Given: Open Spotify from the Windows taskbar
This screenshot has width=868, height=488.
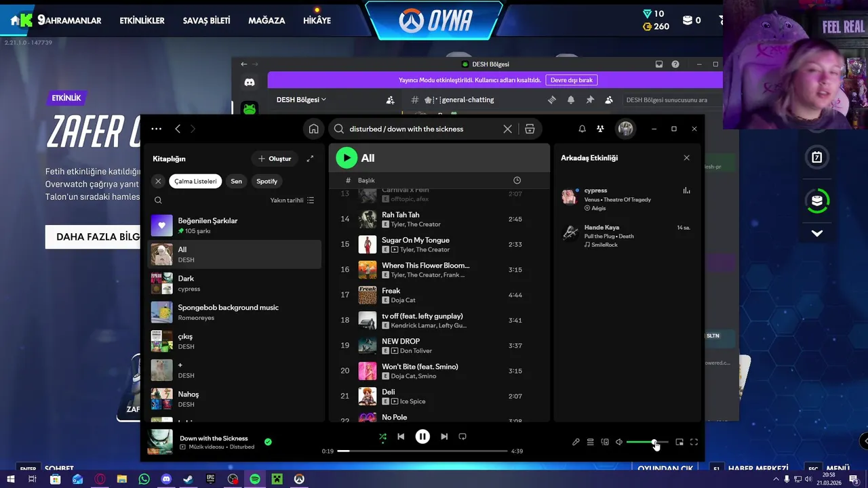Looking at the screenshot, I should tap(255, 479).
